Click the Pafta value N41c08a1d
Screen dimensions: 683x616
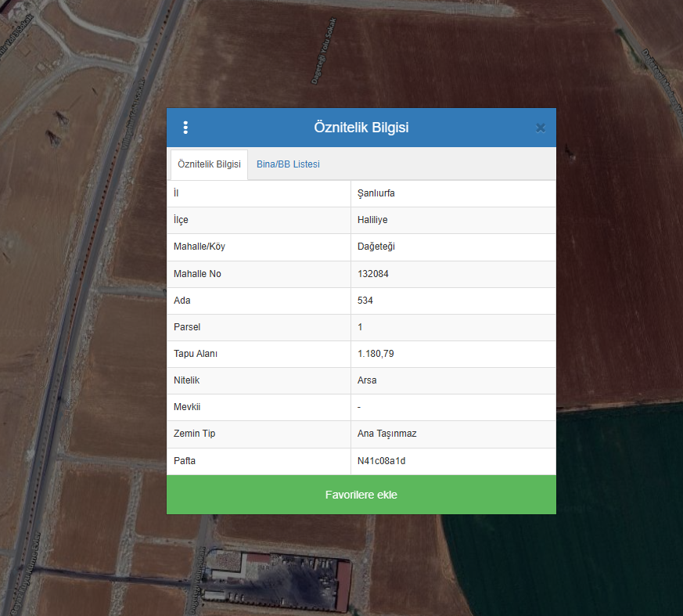click(x=382, y=461)
